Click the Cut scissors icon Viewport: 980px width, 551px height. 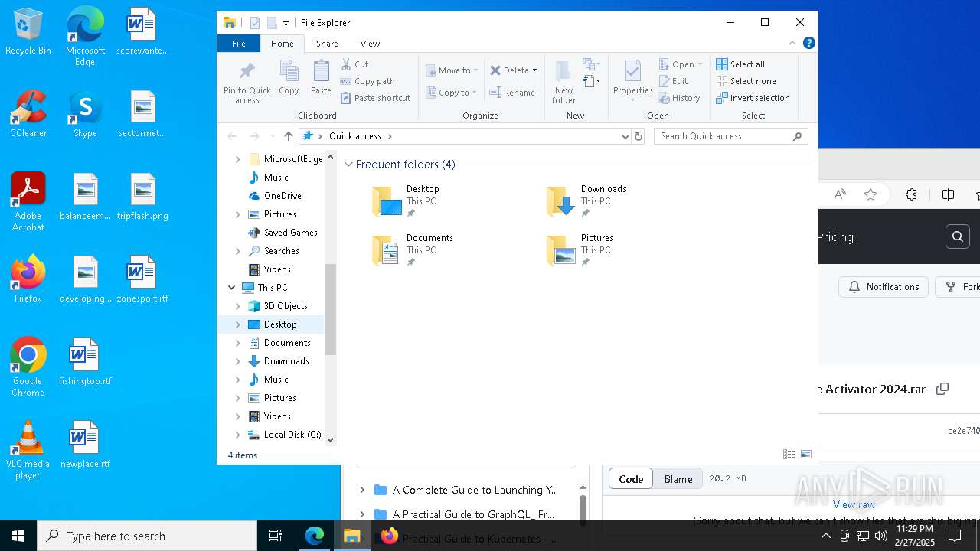[x=346, y=64]
